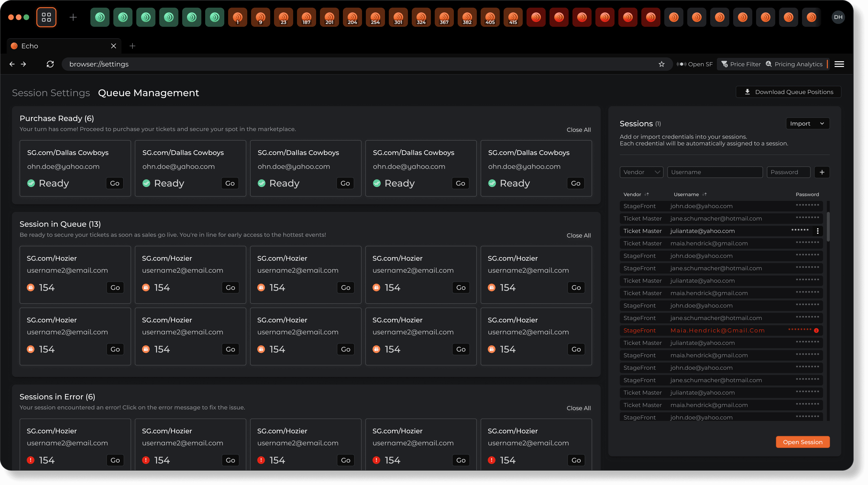Toggle the Open SF option
The height and width of the screenshot is (485, 868).
(694, 64)
